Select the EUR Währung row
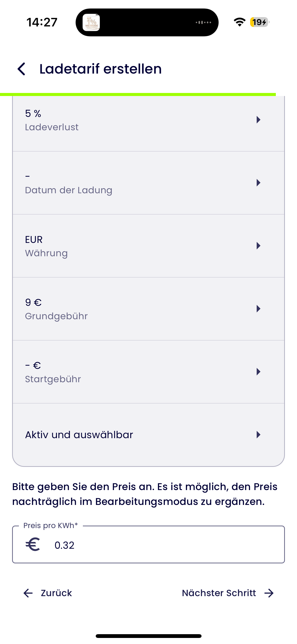 [x=148, y=246]
